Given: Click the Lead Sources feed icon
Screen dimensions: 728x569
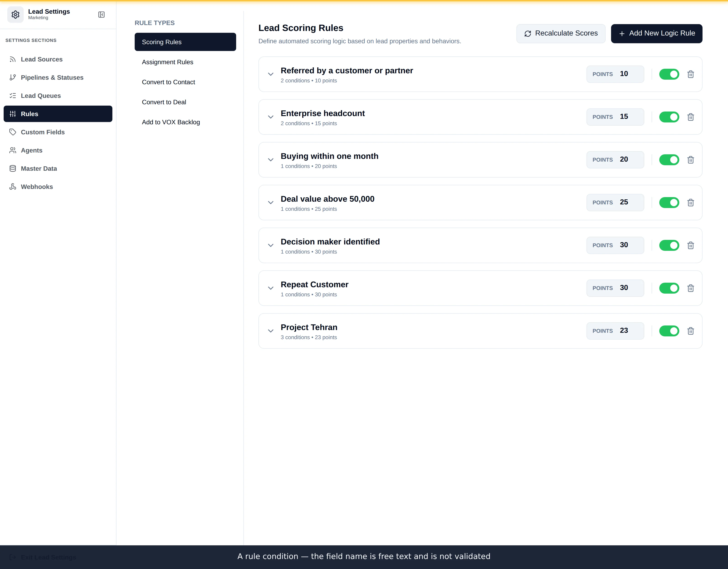Looking at the screenshot, I should point(13,59).
